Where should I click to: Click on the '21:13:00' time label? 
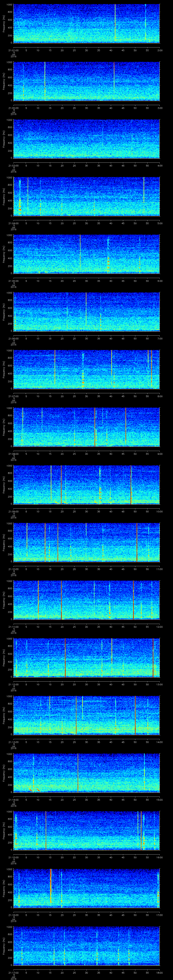[x=13, y=742]
